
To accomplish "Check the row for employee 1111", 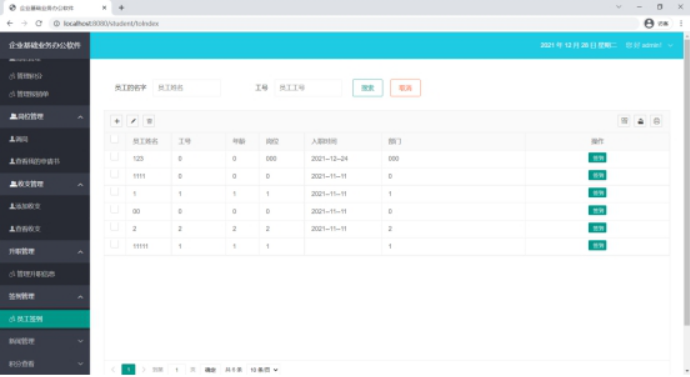I will coord(114,174).
